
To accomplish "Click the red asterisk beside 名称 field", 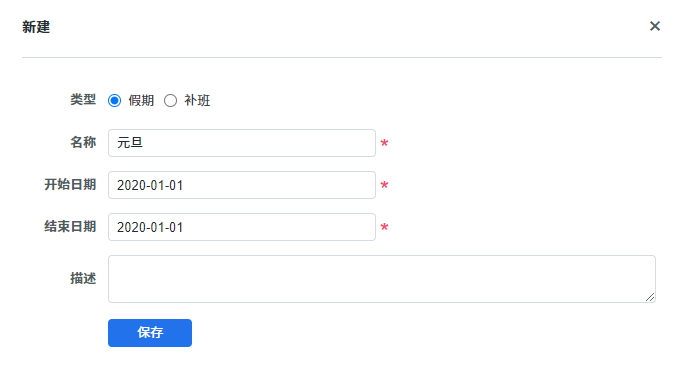I will (384, 143).
